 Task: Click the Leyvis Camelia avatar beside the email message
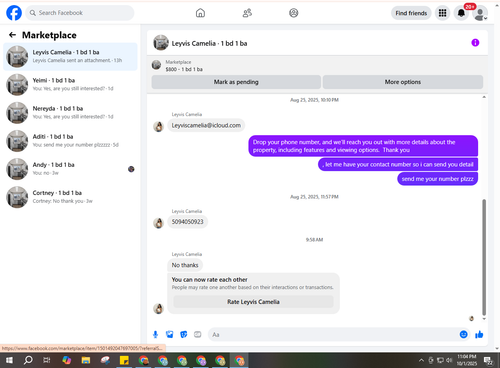(x=158, y=126)
